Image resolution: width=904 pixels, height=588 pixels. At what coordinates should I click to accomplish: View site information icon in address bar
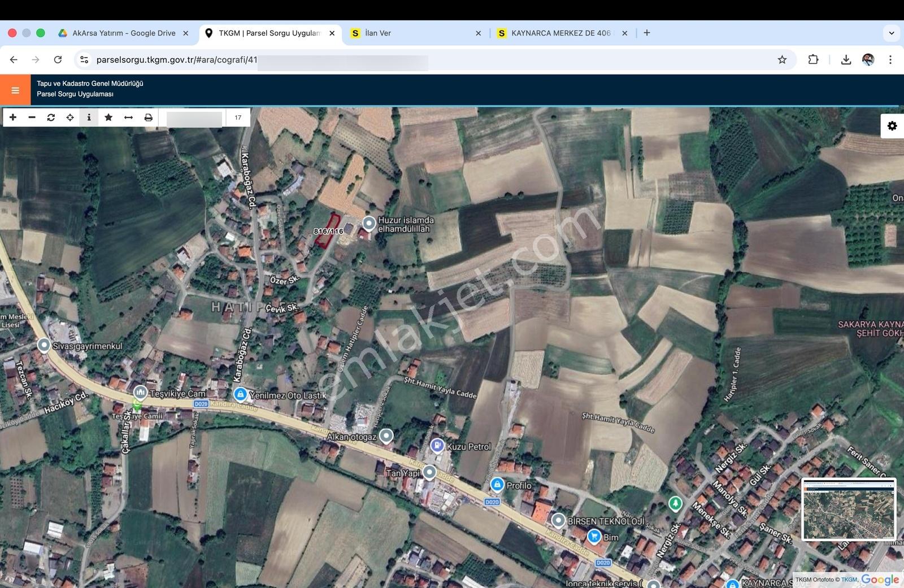tap(84, 59)
